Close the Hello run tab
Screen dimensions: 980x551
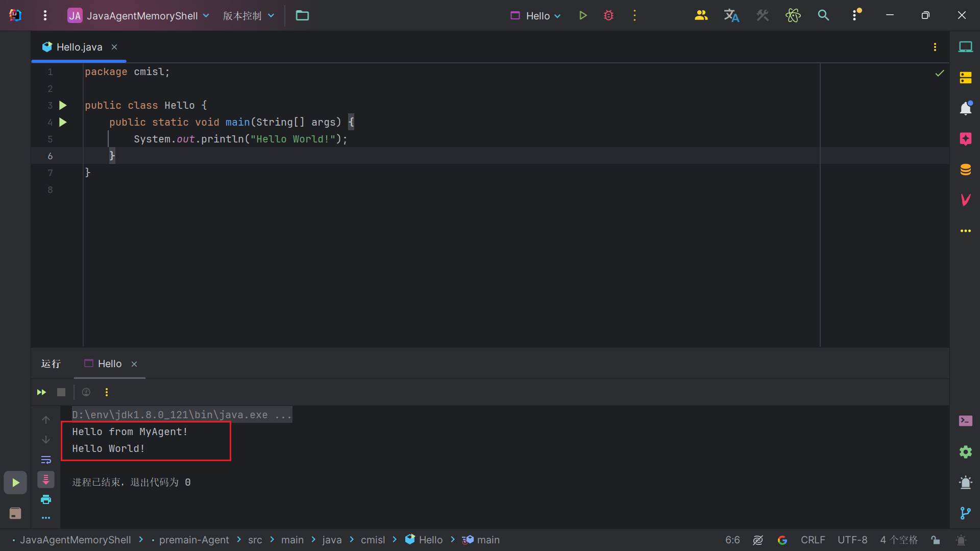coord(134,364)
